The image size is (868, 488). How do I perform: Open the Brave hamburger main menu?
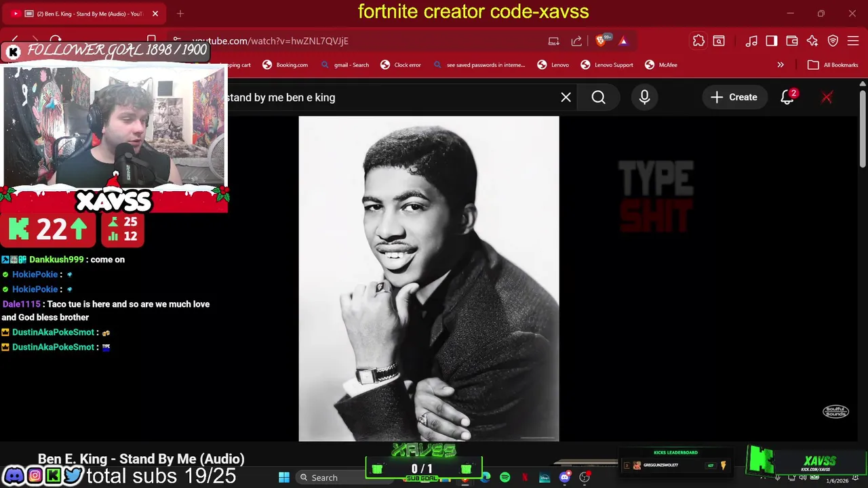point(852,41)
